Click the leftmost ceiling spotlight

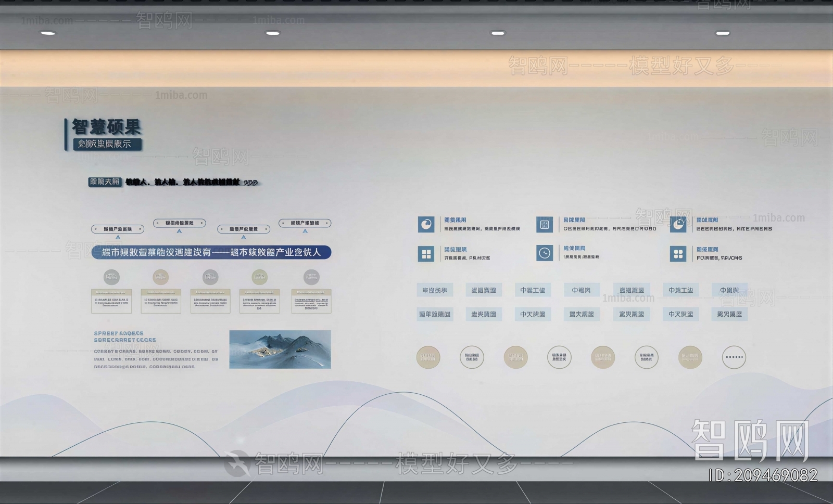point(48,33)
